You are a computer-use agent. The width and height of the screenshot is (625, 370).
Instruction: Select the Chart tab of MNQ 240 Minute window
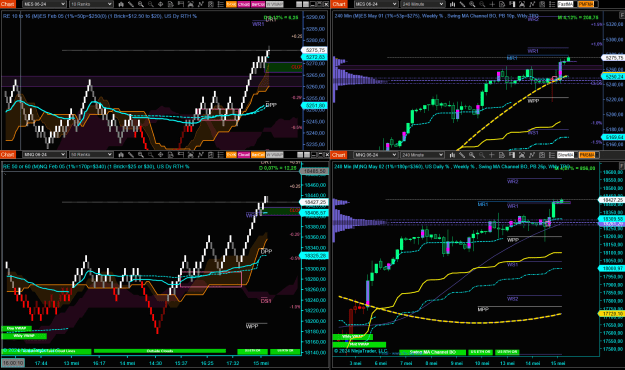coord(339,155)
